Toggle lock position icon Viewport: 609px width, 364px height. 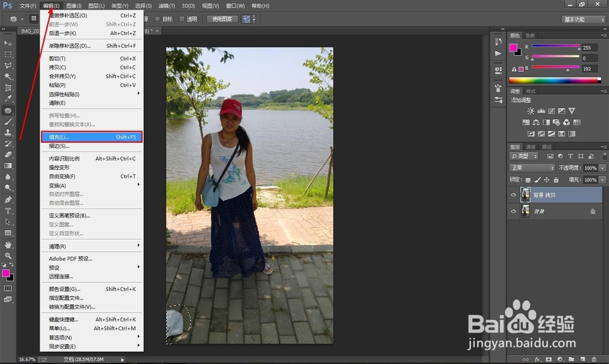(546, 180)
